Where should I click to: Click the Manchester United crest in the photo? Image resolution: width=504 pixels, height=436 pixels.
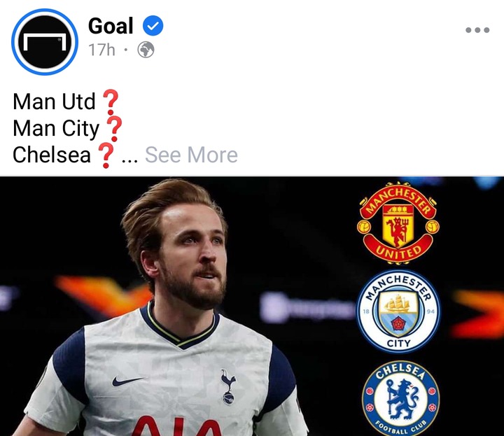pos(398,223)
